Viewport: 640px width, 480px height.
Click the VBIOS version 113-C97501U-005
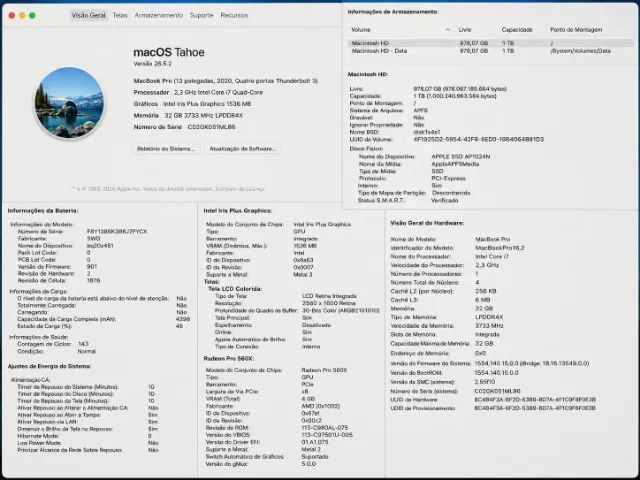[x=327, y=435]
